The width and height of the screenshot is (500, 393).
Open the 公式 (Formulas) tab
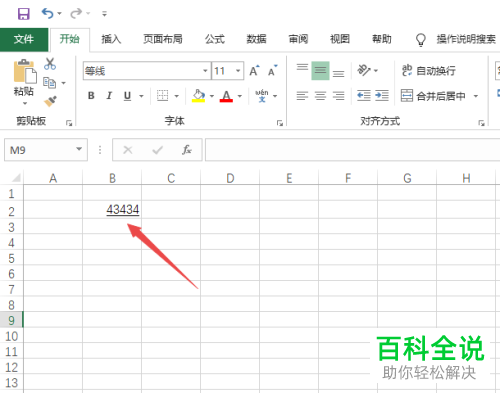215,39
